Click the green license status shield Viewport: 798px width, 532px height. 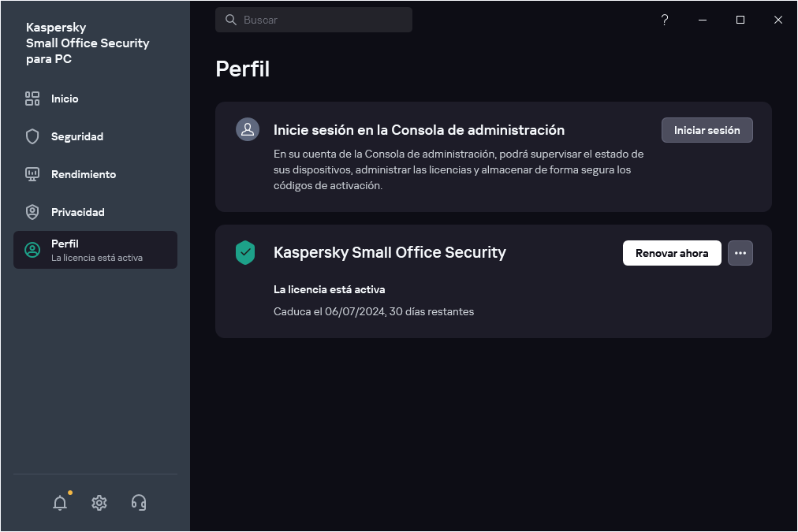coord(245,253)
